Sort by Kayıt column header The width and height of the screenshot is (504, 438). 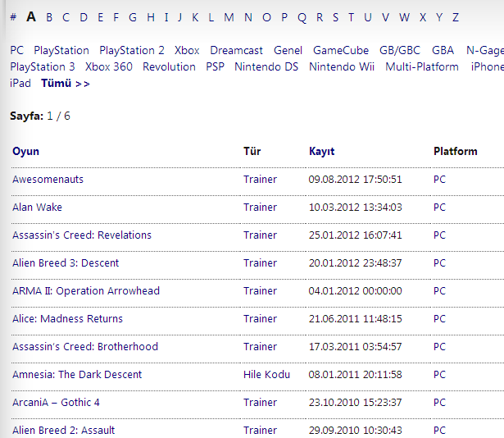coord(322,151)
